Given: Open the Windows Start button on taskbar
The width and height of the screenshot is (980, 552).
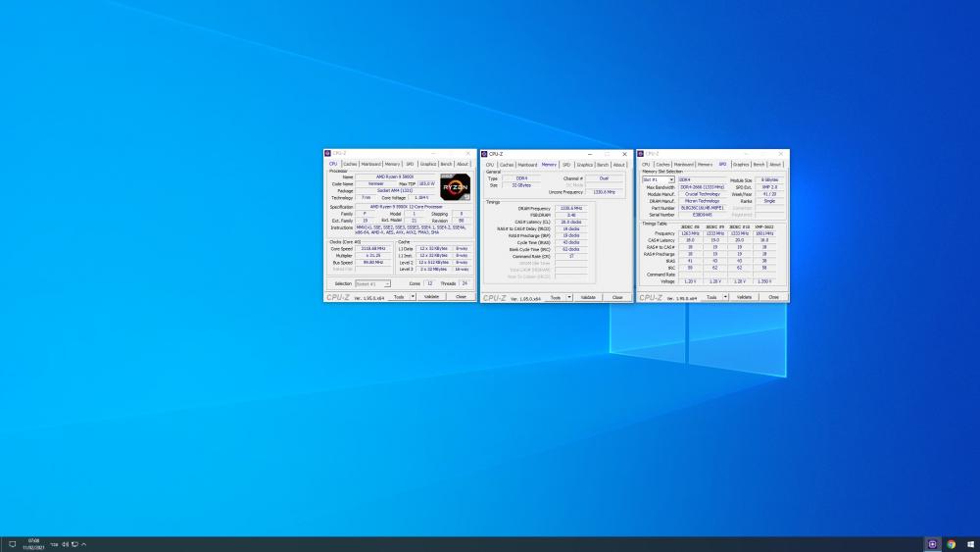Looking at the screenshot, I should tap(970, 544).
